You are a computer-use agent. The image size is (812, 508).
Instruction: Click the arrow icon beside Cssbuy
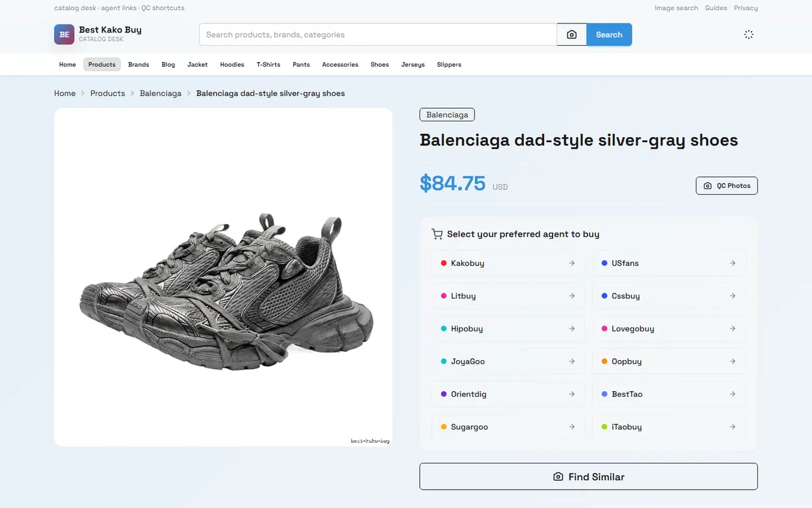732,296
